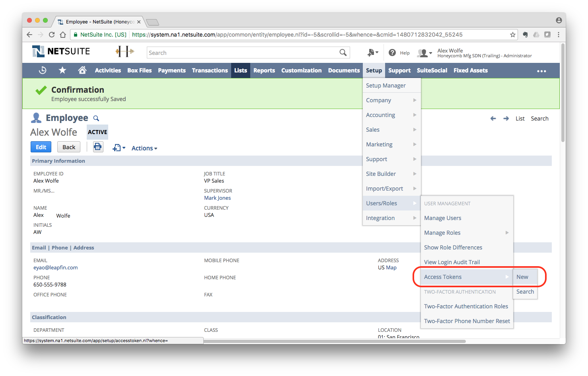
Task: Select Two-Factor Phone Number Reset
Action: [467, 321]
